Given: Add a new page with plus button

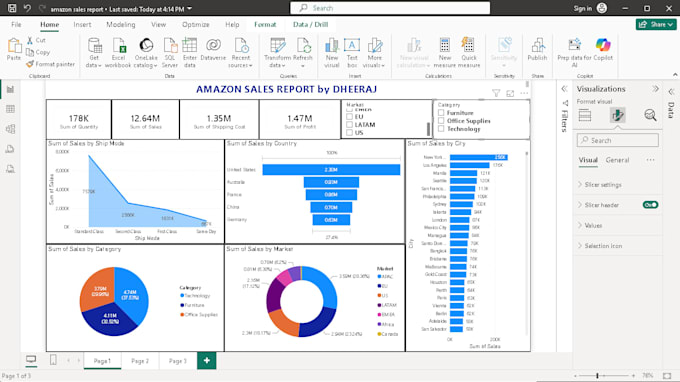Looking at the screenshot, I should click(x=207, y=361).
